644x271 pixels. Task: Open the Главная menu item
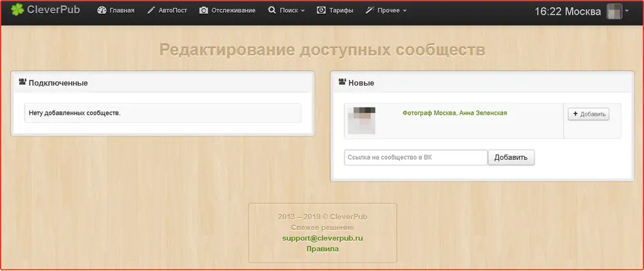click(x=116, y=10)
